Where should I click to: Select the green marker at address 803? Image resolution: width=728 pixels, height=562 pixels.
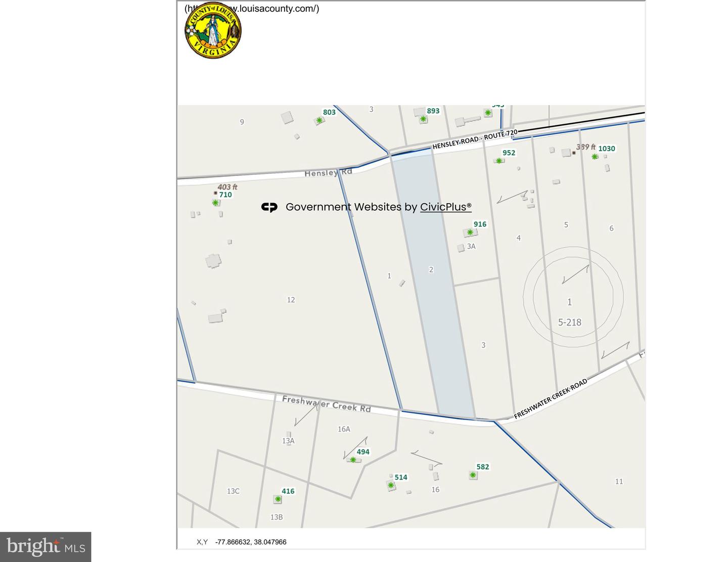pos(319,120)
